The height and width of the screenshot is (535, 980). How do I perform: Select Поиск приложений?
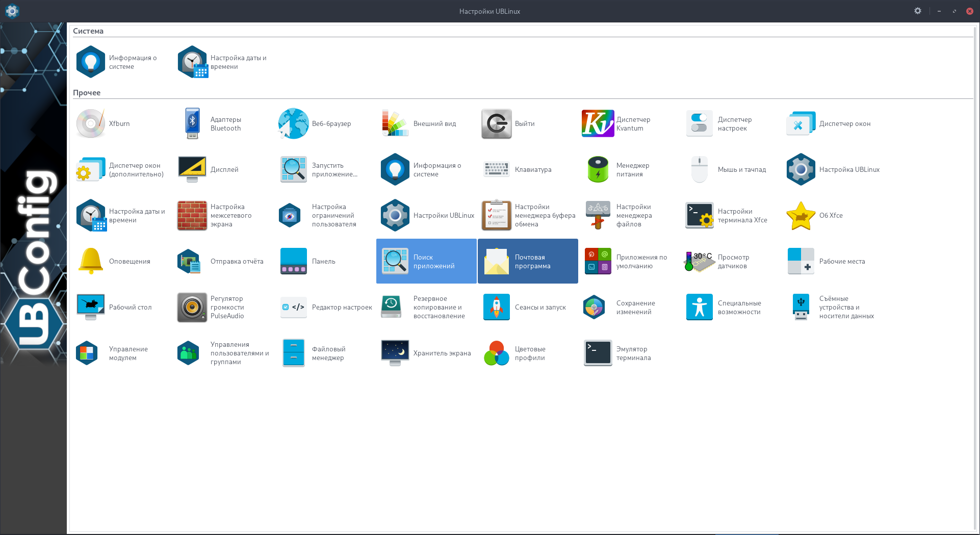pyautogui.click(x=426, y=261)
